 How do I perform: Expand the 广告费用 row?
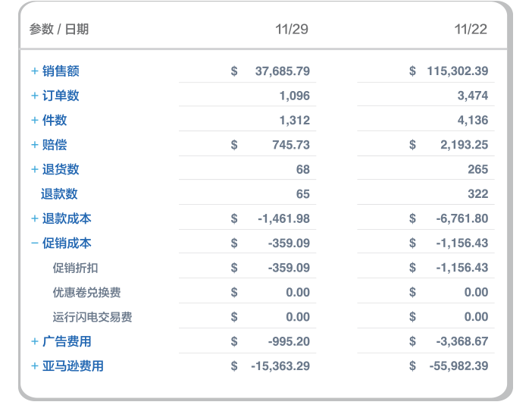click(x=34, y=341)
